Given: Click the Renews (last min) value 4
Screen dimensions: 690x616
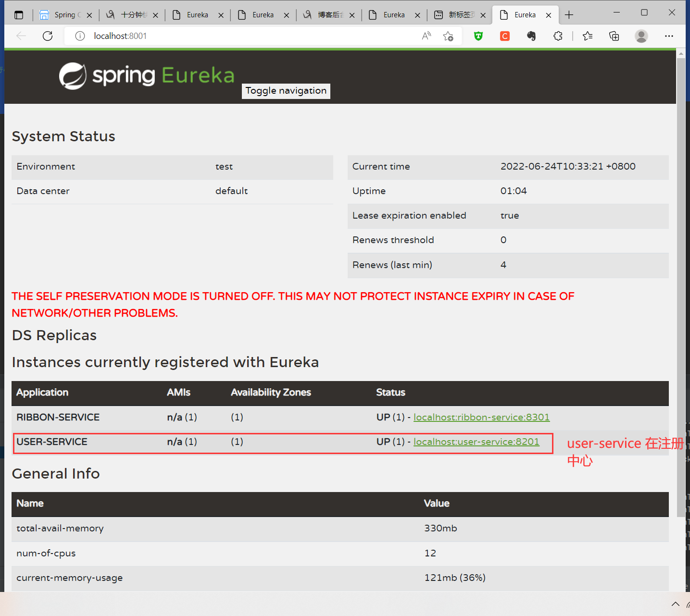Looking at the screenshot, I should tap(503, 265).
